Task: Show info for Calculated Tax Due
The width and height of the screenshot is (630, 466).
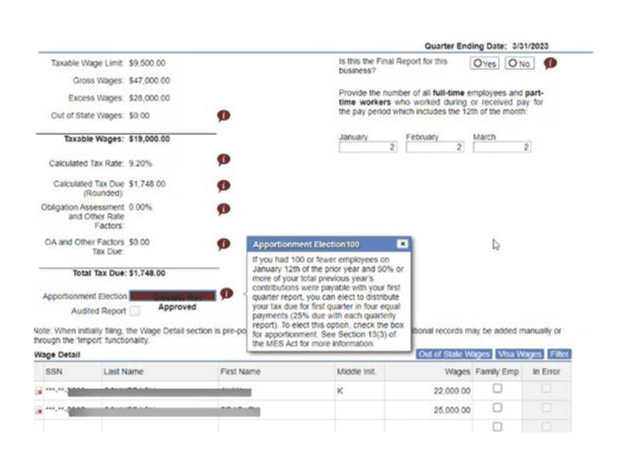Action: tap(224, 186)
